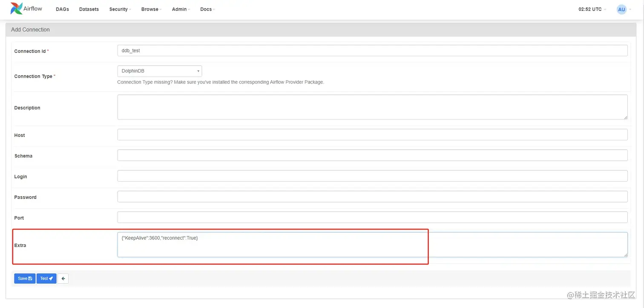Expand the Browse menu
This screenshot has width=644, height=308.
[151, 9]
